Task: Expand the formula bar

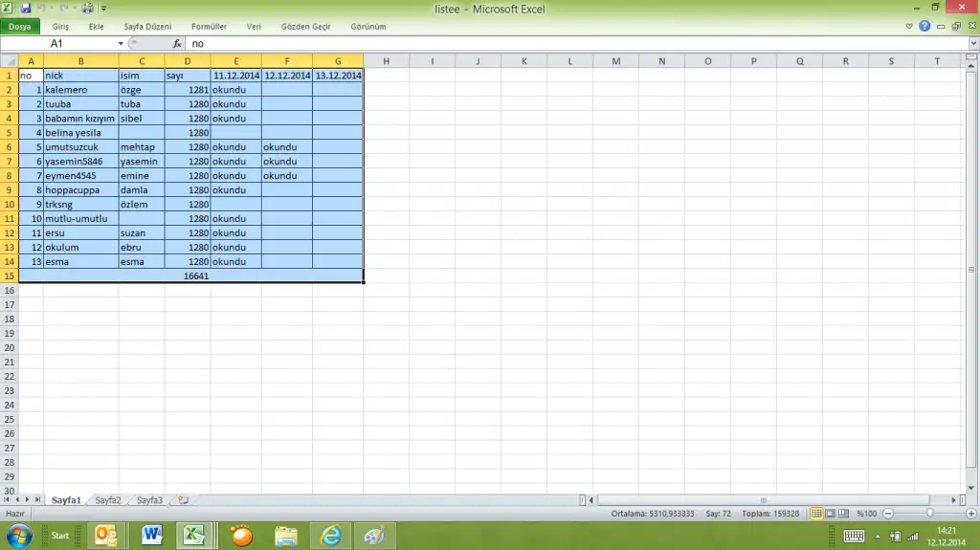Action: click(x=972, y=44)
